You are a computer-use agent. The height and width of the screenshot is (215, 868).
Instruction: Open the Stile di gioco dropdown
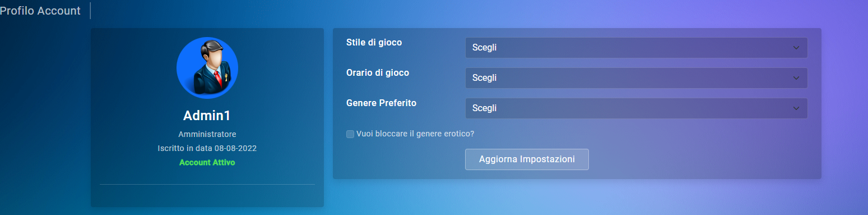(x=636, y=48)
